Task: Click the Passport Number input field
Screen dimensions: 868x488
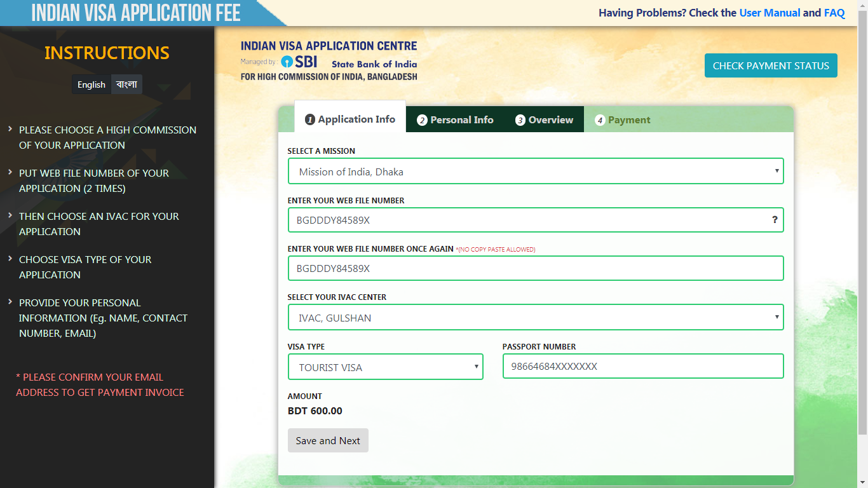Action: [x=642, y=366]
